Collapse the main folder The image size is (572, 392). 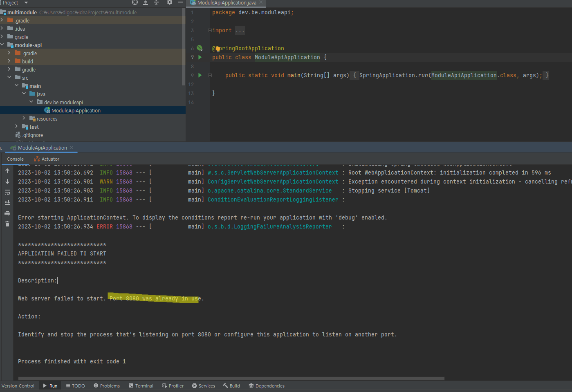point(17,86)
